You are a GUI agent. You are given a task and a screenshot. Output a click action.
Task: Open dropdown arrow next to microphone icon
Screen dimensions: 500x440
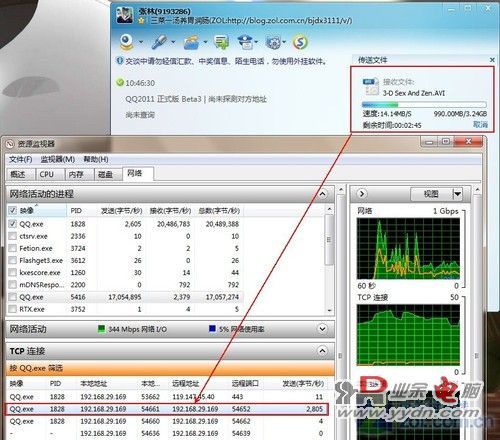pos(173,42)
